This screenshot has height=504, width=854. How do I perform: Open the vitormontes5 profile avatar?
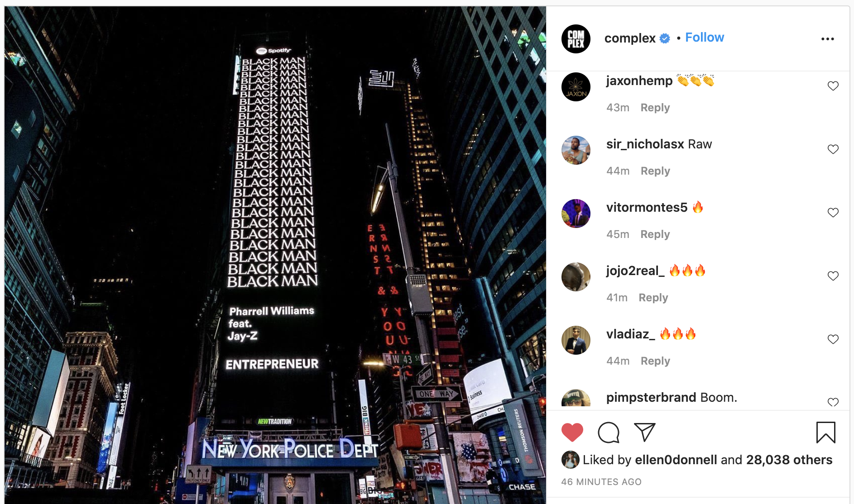coord(576,214)
